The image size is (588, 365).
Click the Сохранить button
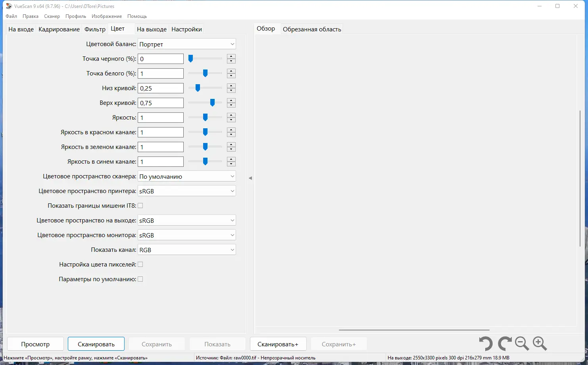click(157, 344)
